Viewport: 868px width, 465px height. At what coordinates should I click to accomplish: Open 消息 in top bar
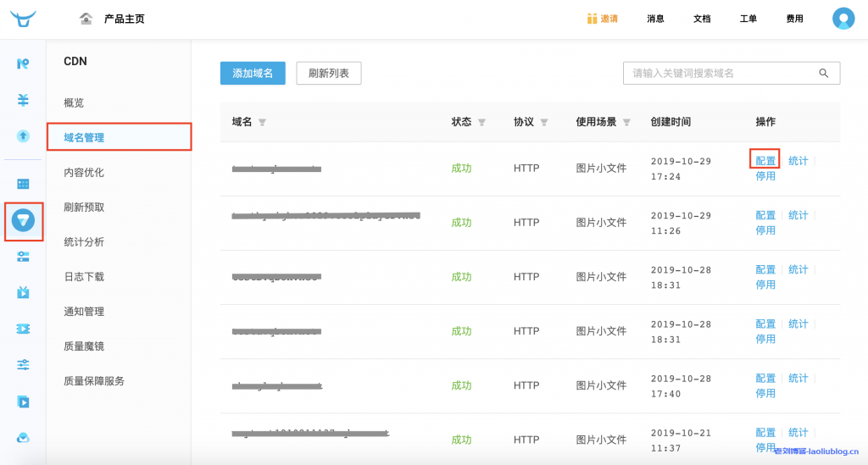[655, 19]
